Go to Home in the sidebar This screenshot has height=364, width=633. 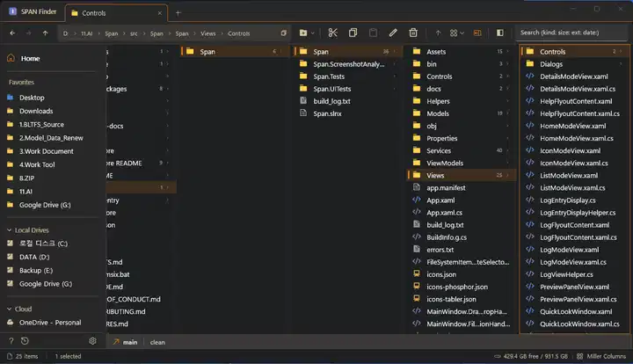pos(30,58)
